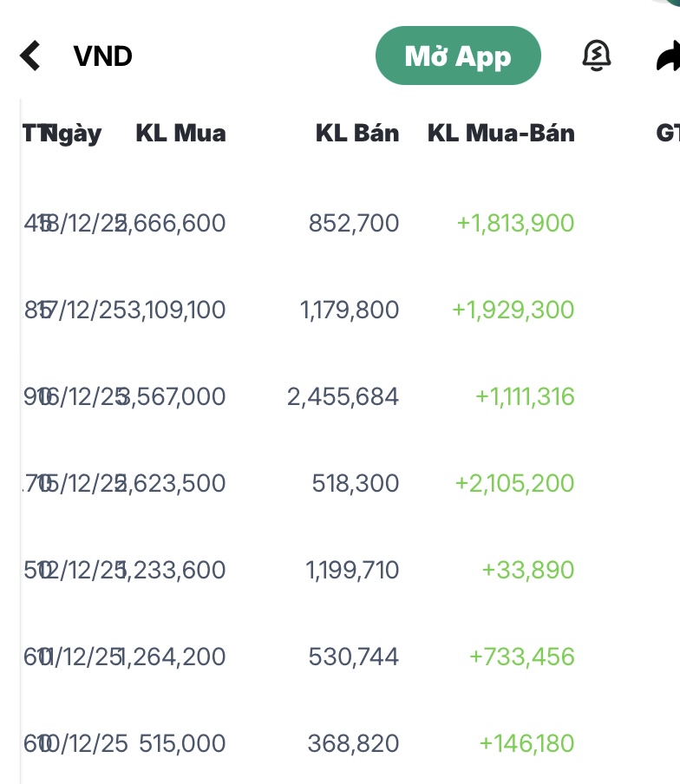
Task: Tap the +733,456 net volume entry
Action: (521, 657)
